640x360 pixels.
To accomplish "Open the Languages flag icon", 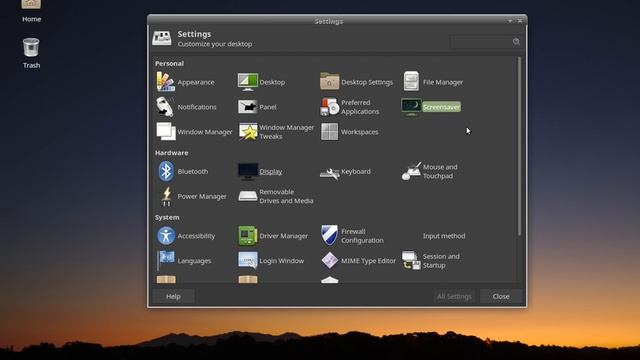I will (166, 260).
